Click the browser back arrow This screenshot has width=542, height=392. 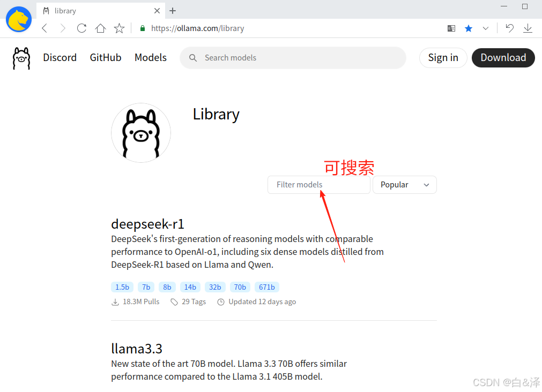point(44,28)
